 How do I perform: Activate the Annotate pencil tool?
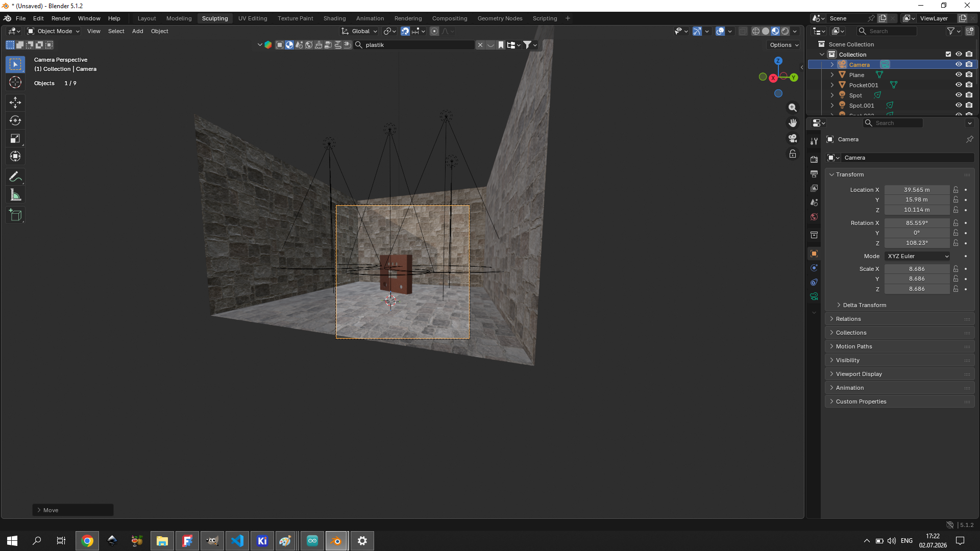15,177
